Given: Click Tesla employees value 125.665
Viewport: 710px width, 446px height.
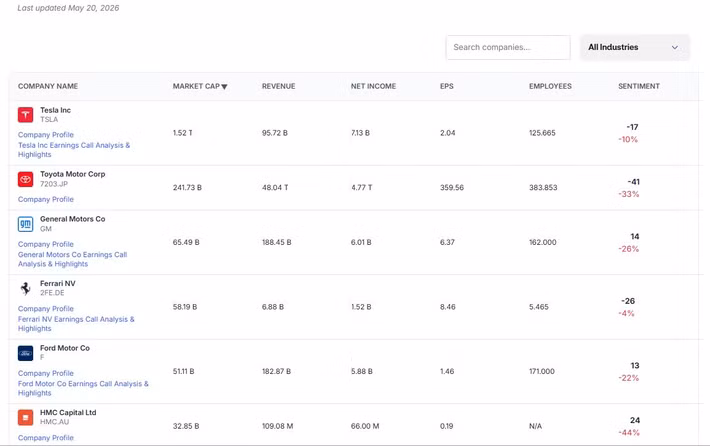Looking at the screenshot, I should tap(542, 133).
